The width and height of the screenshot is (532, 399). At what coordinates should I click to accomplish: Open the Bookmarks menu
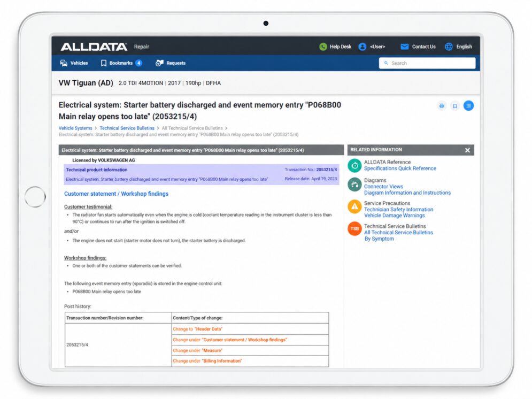click(121, 63)
